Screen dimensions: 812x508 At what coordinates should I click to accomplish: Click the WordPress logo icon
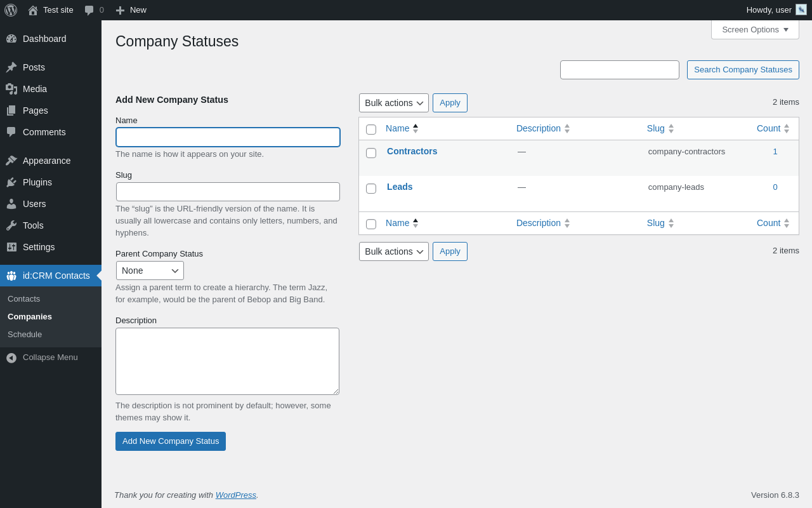11,10
